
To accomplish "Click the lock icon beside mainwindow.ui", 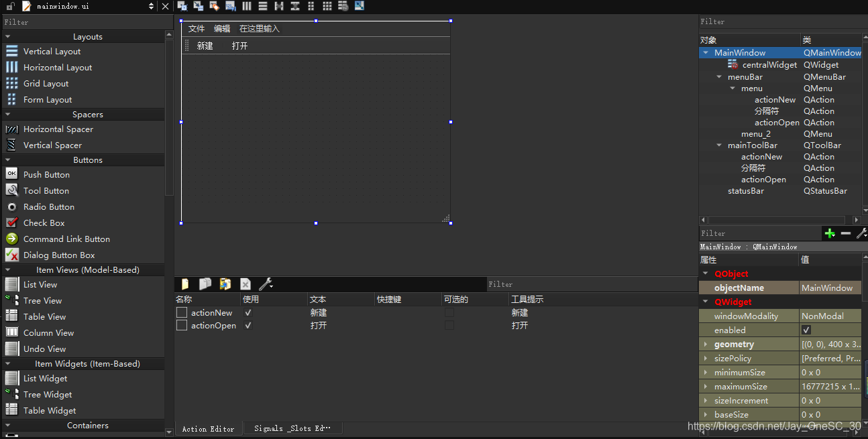I will 10,6.
